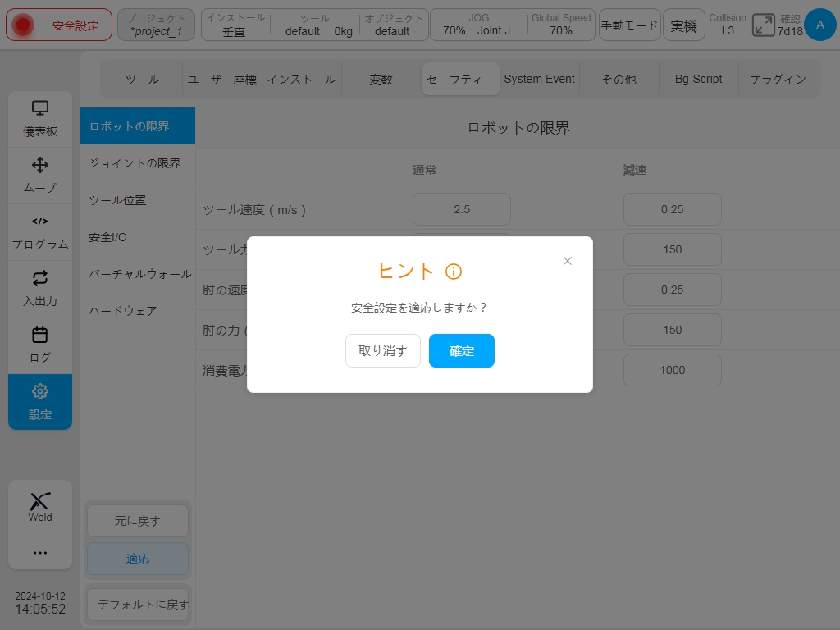Click the date 2024-10-12
This screenshot has width=840, height=630.
click(40, 596)
